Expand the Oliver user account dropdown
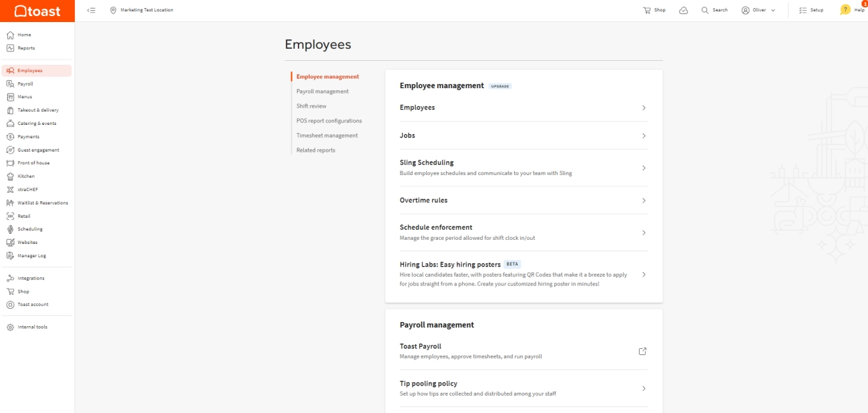Screen dimensions: 868x413 click(x=758, y=10)
